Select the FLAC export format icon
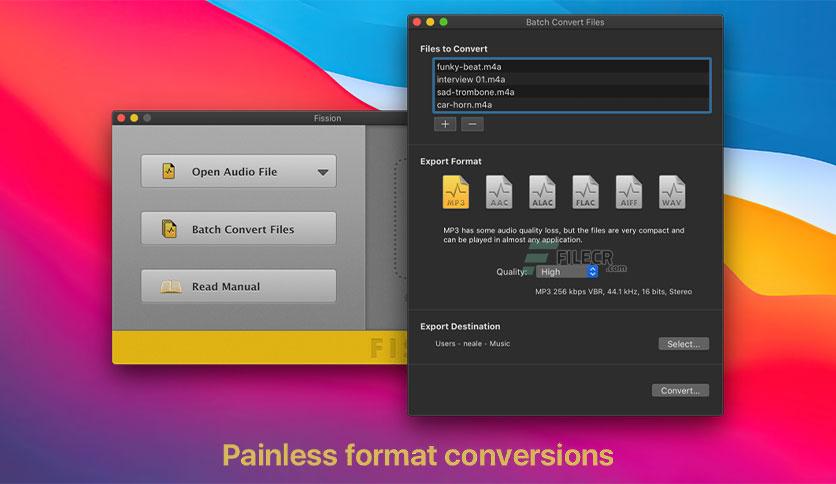 [585, 192]
